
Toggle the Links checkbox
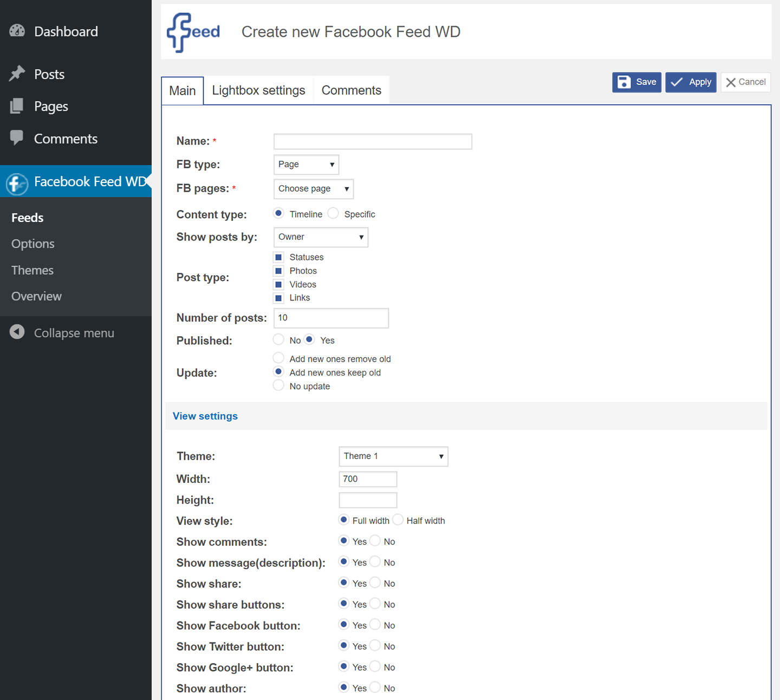coord(278,298)
